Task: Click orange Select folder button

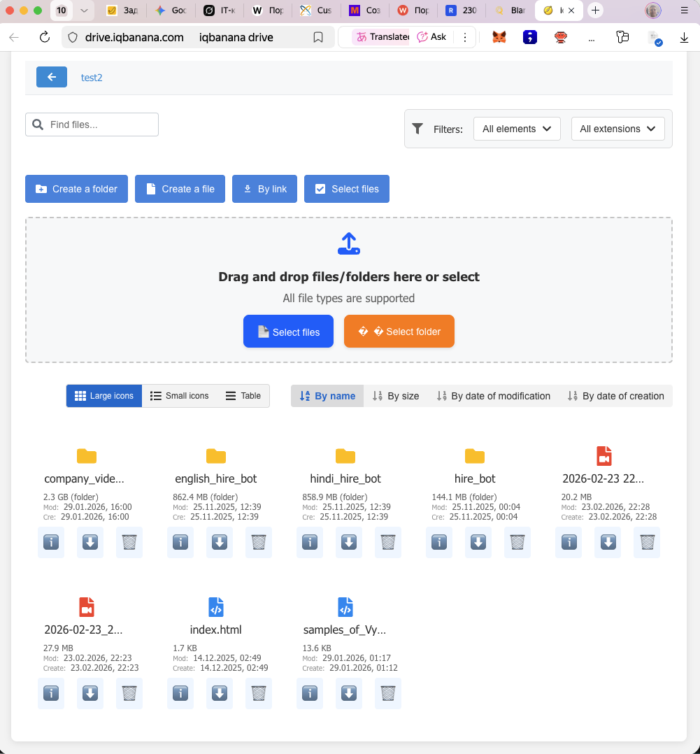Action: (x=399, y=332)
